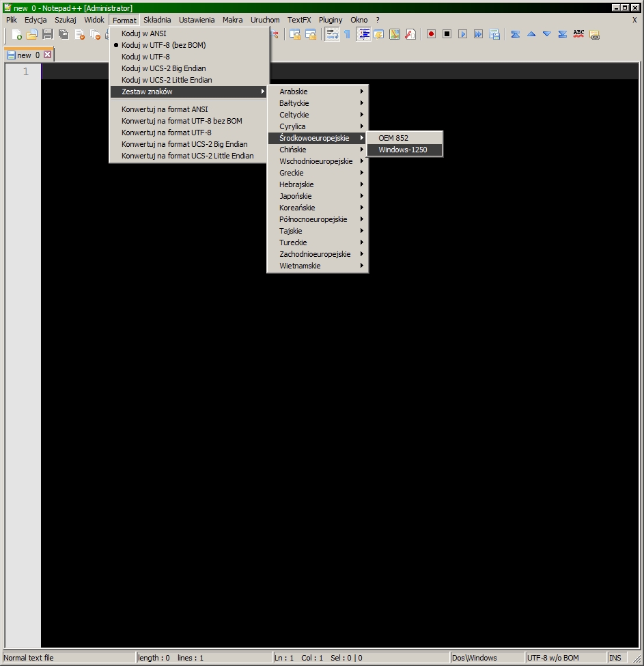Click the synchronize horizontal scrolling icon
The image size is (644, 666).
pos(310,34)
